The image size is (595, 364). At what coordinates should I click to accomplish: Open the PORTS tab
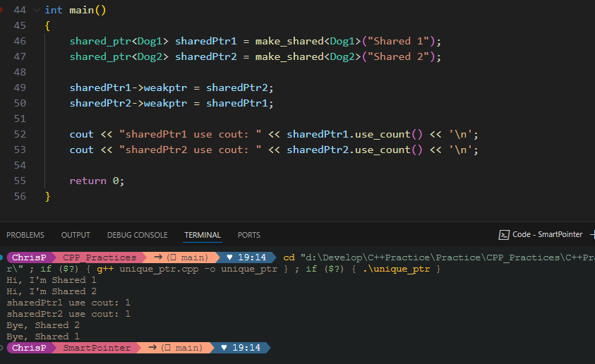pyautogui.click(x=249, y=235)
